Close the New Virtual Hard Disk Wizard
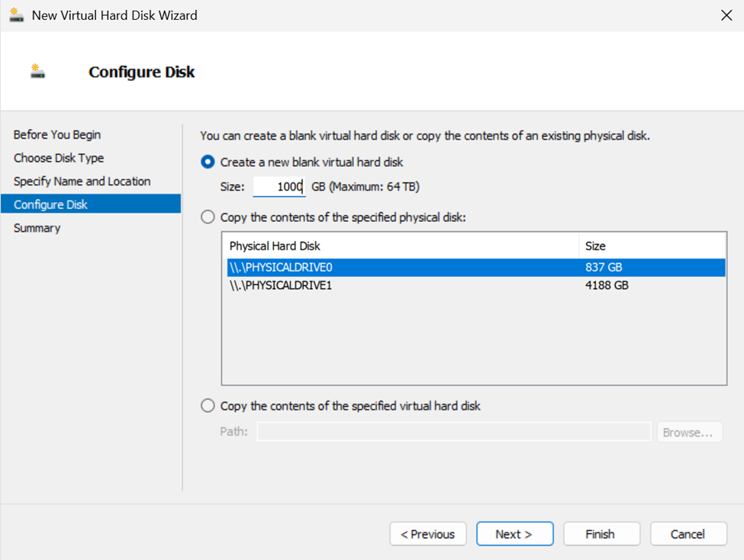744x560 pixels. pyautogui.click(x=726, y=15)
